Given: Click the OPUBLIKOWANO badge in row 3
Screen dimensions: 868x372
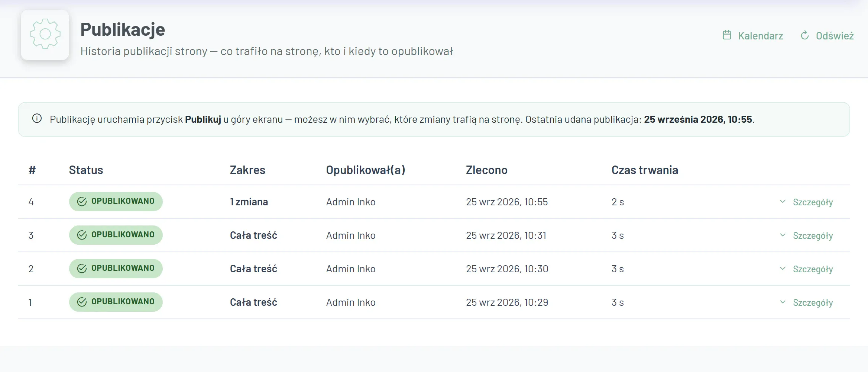Looking at the screenshot, I should point(116,235).
